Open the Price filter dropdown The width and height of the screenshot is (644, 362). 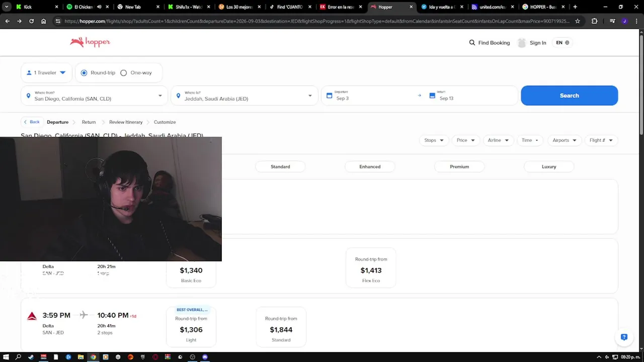pyautogui.click(x=465, y=140)
